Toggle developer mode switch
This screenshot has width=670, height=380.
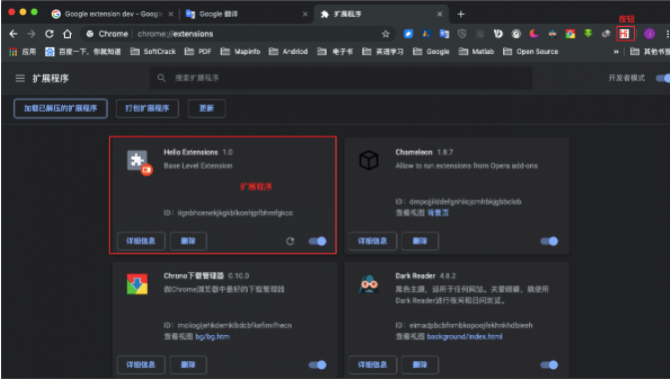coord(663,78)
